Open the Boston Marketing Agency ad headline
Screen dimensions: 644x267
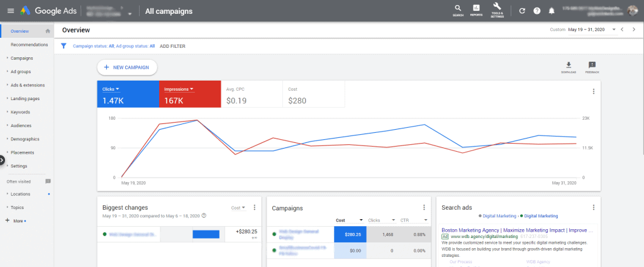(517, 230)
